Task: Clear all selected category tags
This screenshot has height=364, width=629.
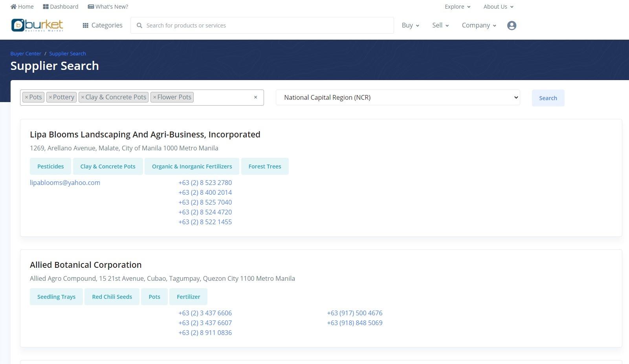Action: pos(255,97)
